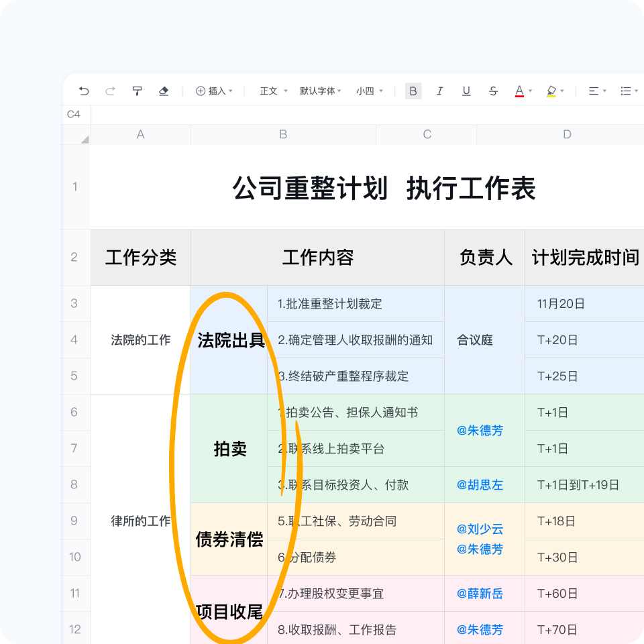This screenshot has height=644, width=644.
Task: Click the Italic formatting icon
Action: [x=439, y=91]
